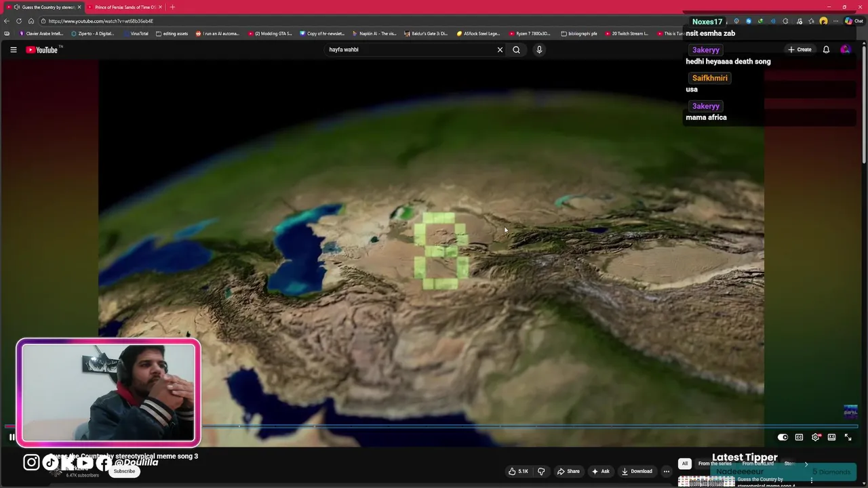Share the video
The image size is (868, 488).
pos(568,471)
